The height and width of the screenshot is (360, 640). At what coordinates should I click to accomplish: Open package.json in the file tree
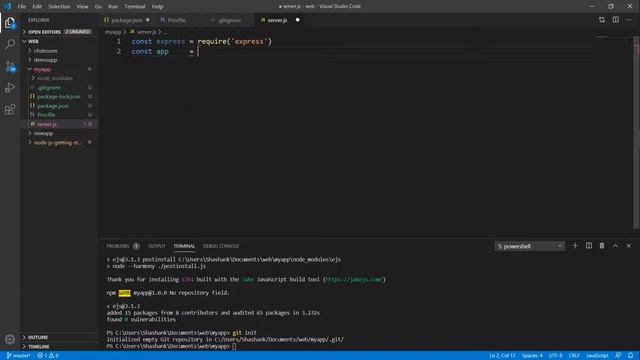(x=59, y=106)
